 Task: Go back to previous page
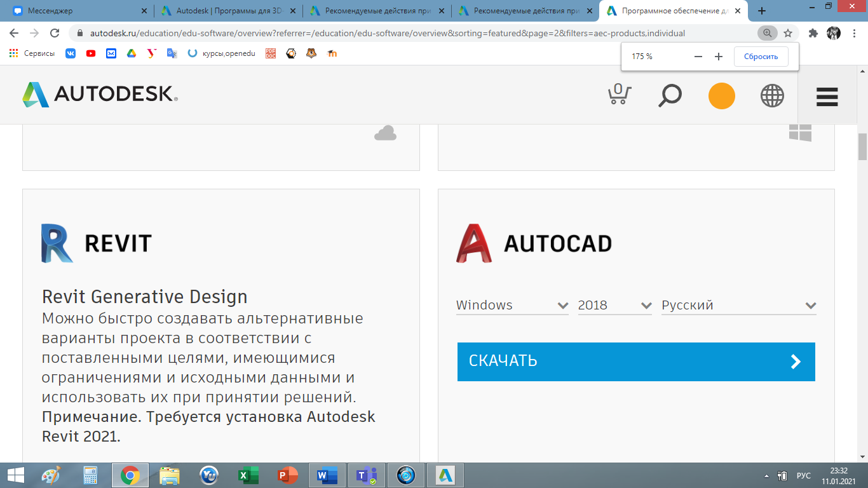point(14,33)
